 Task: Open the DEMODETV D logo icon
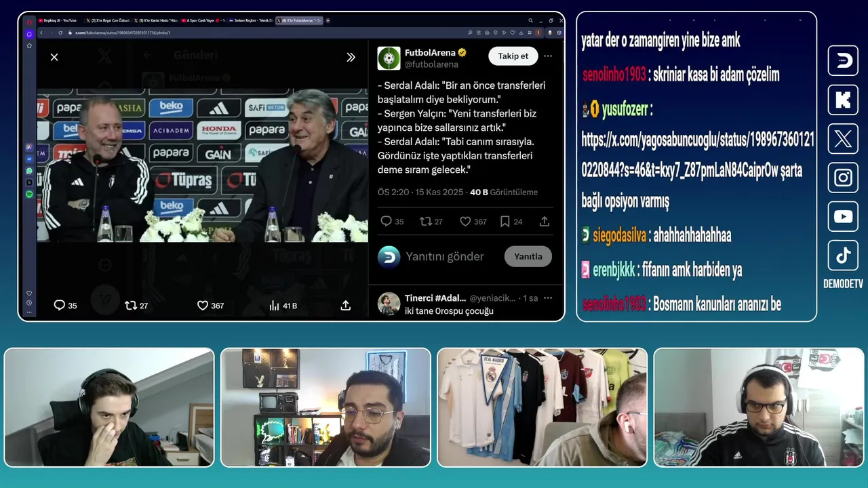843,60
